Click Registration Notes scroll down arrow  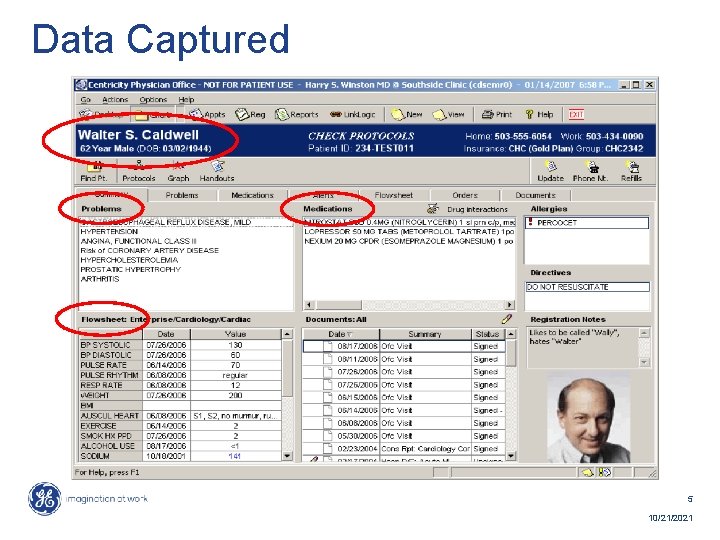click(x=645, y=362)
